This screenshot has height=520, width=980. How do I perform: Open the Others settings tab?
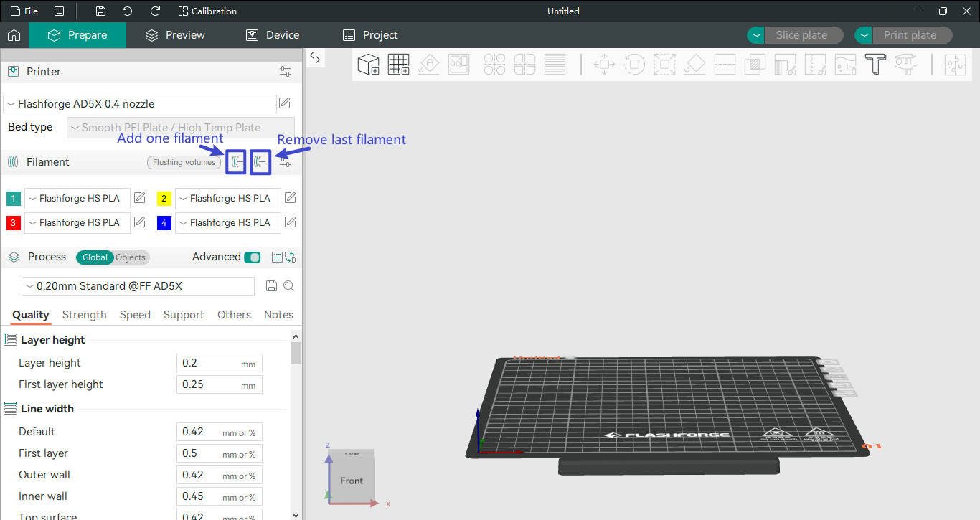pos(234,315)
